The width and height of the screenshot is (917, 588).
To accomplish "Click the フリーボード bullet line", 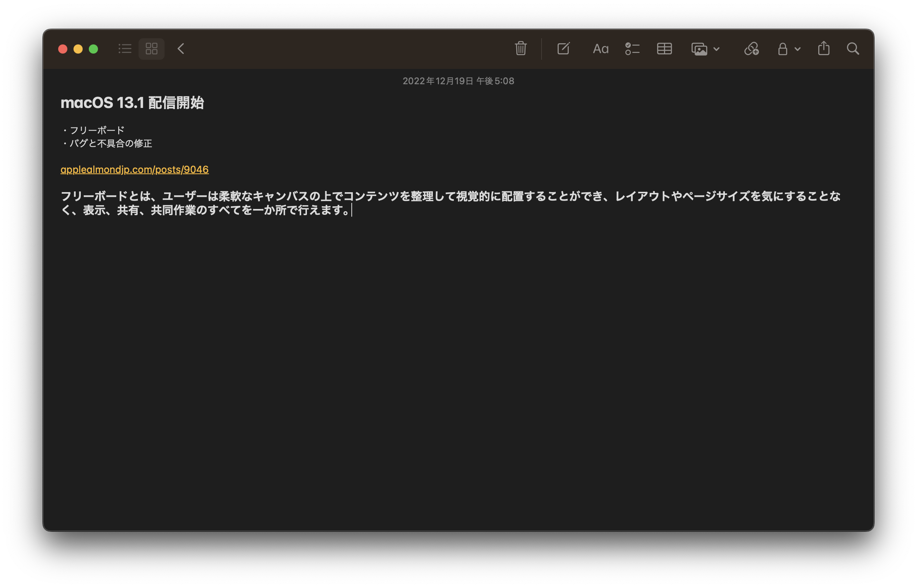I will click(93, 130).
